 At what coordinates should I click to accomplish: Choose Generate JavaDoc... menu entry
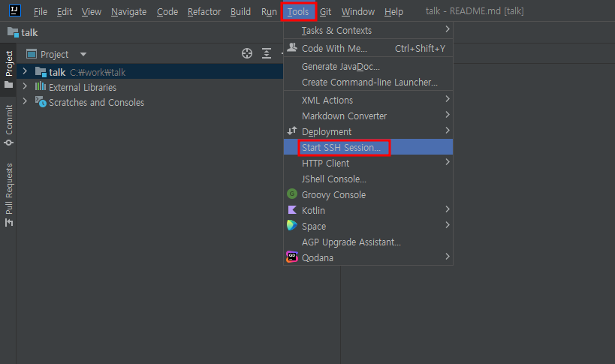click(x=368, y=67)
